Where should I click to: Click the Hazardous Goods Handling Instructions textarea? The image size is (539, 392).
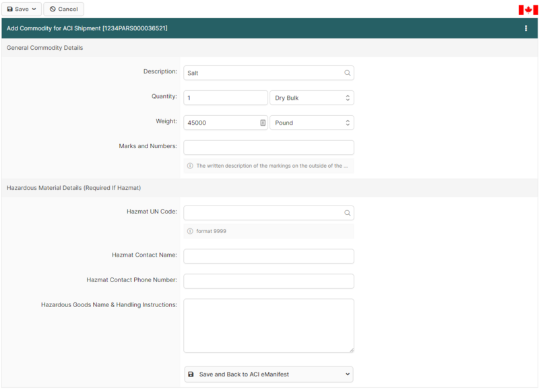pos(268,325)
